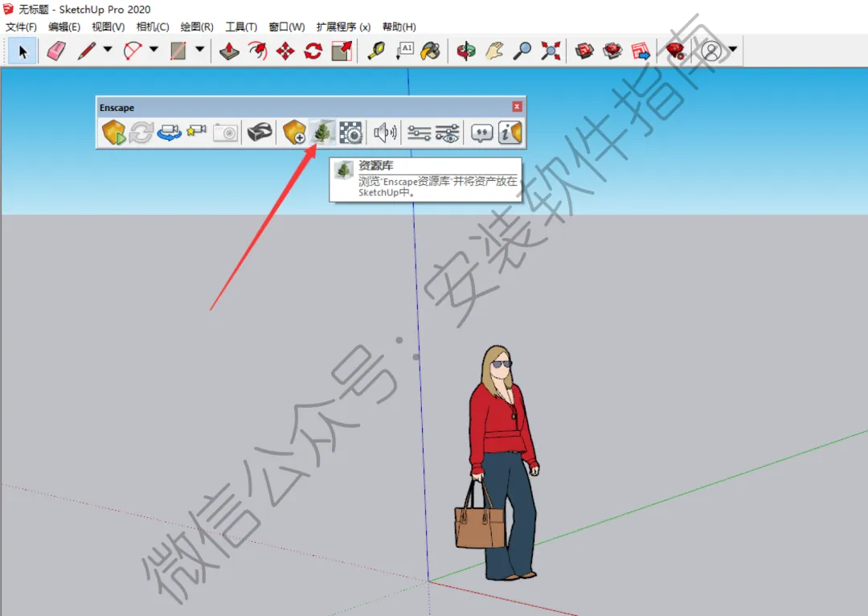The image size is (868, 616).
Task: Open the 工具(T) menu
Action: click(241, 27)
